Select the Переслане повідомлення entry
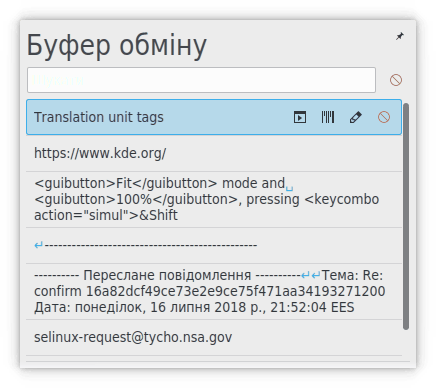This screenshot has width=436, height=388. click(x=214, y=291)
